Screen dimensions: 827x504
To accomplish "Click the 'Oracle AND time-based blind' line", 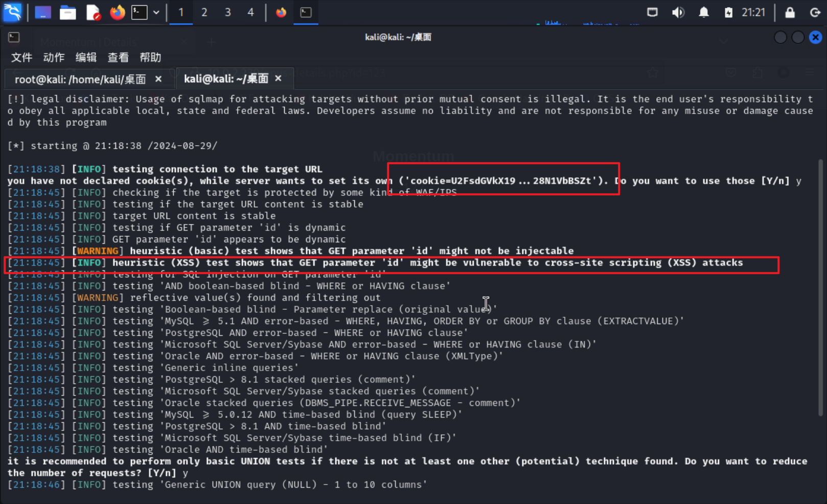I will point(168,450).
